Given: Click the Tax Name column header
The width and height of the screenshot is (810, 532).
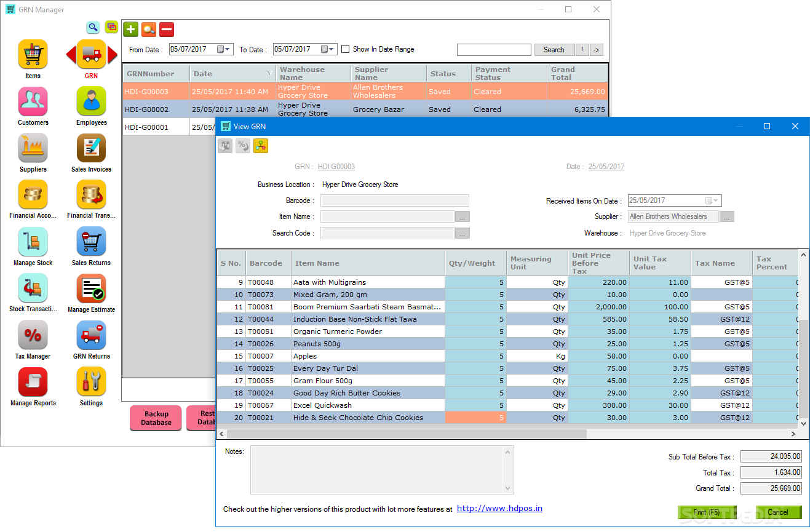Looking at the screenshot, I should [721, 263].
